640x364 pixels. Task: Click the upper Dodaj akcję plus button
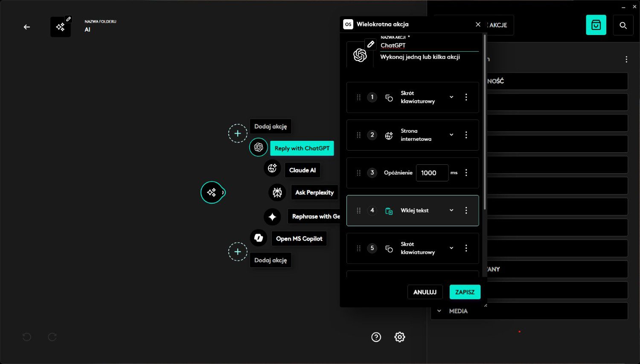(x=238, y=133)
